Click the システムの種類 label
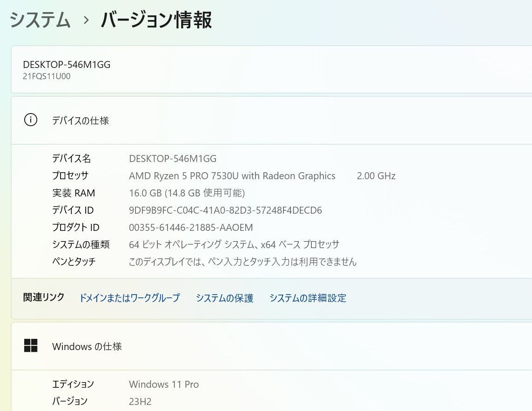Screen dimensions: 532x411 (x=81, y=244)
